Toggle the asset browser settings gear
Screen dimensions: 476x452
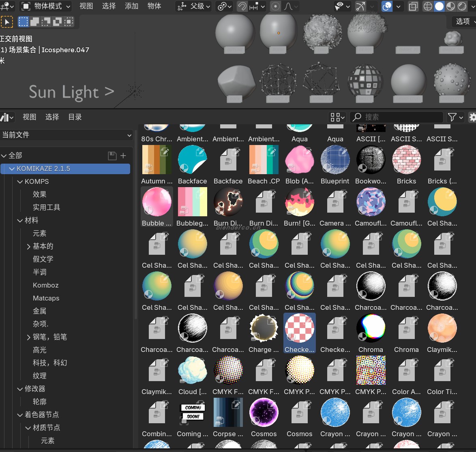(472, 117)
